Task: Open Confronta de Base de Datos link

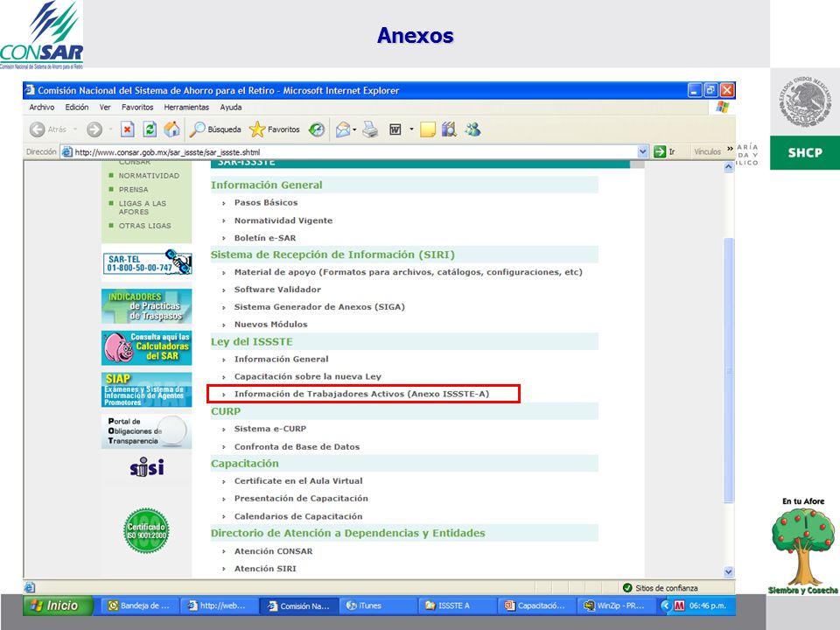Action: pos(297,447)
